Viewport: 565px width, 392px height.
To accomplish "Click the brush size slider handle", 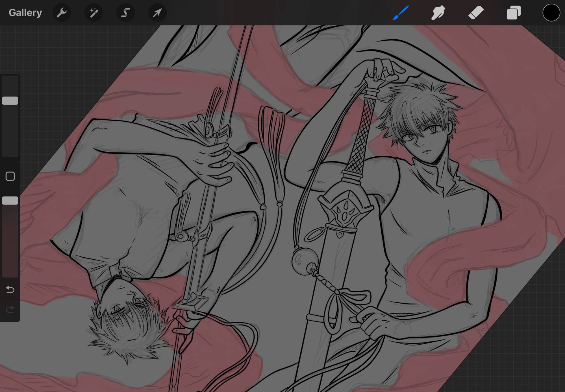I will [x=10, y=101].
